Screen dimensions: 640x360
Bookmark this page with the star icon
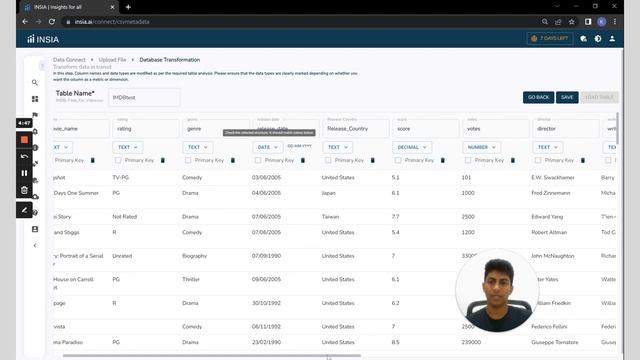click(x=572, y=22)
